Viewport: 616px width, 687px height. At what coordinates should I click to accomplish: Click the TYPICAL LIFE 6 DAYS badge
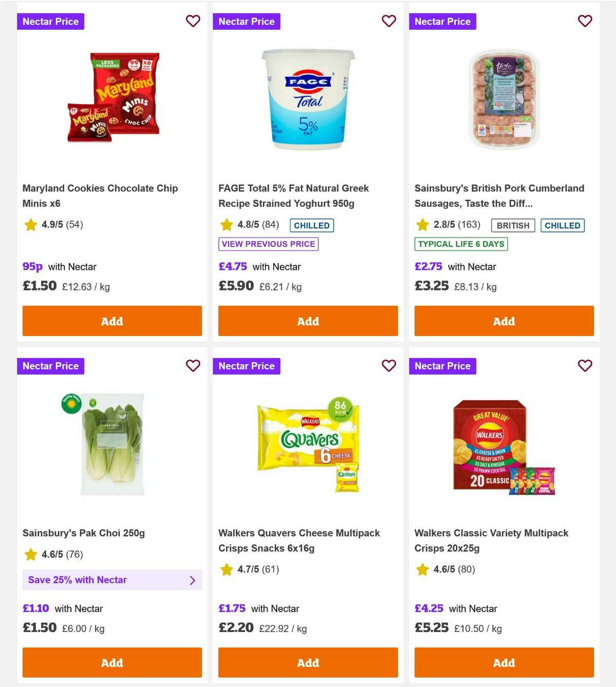point(460,244)
